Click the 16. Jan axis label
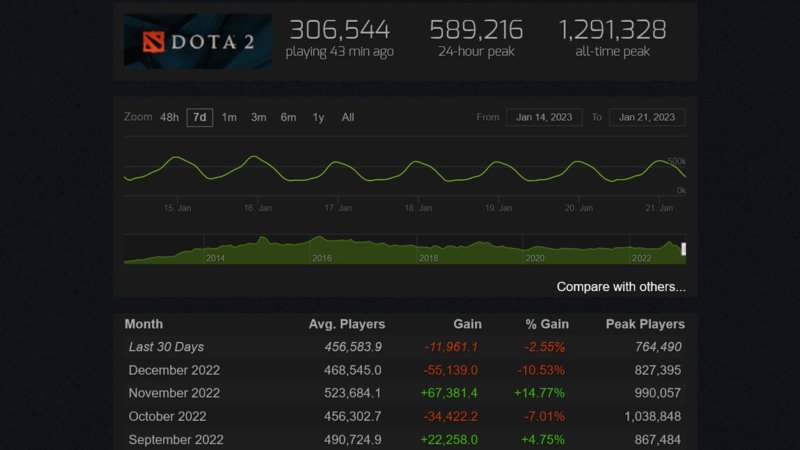This screenshot has width=800, height=450. 258,208
